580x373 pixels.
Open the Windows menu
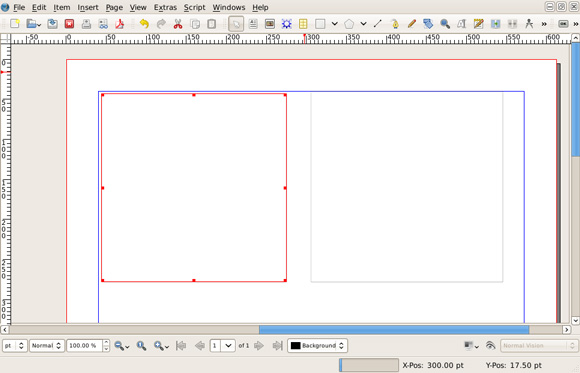tap(229, 7)
